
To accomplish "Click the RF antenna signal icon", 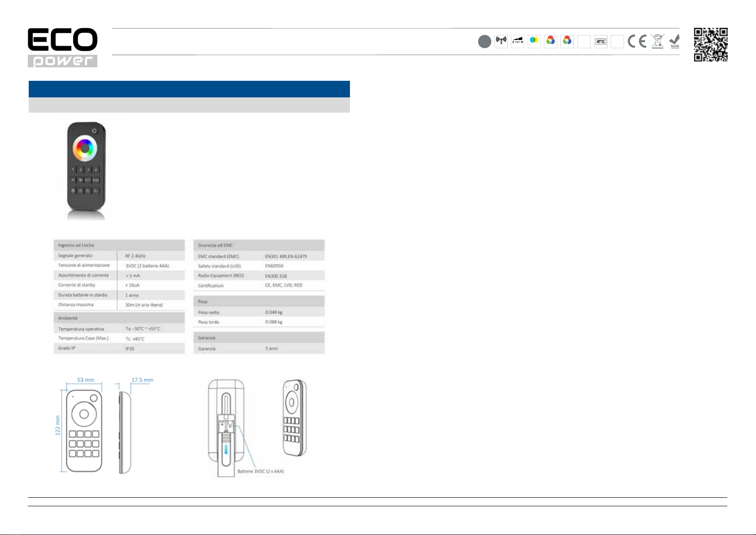I will [501, 41].
